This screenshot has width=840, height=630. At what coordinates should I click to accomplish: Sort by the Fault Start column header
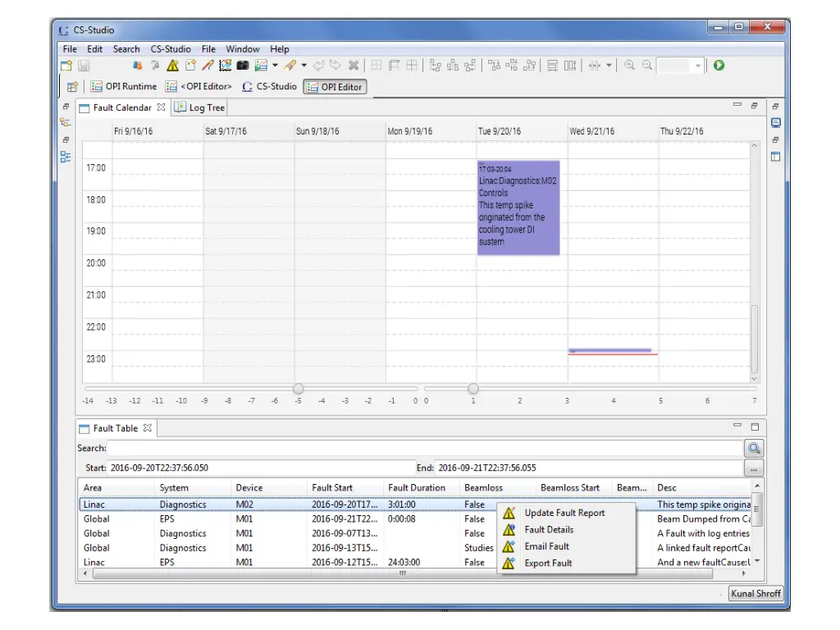click(x=346, y=487)
